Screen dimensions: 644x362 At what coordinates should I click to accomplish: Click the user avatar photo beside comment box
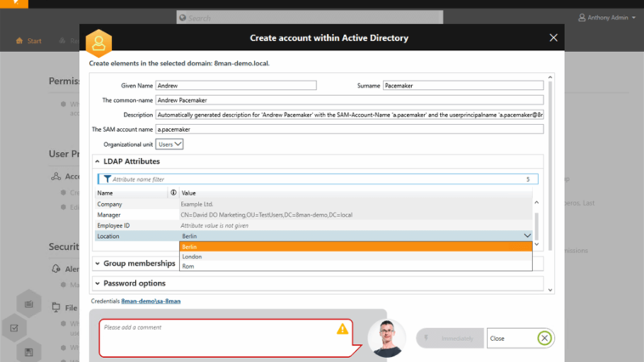click(387, 338)
